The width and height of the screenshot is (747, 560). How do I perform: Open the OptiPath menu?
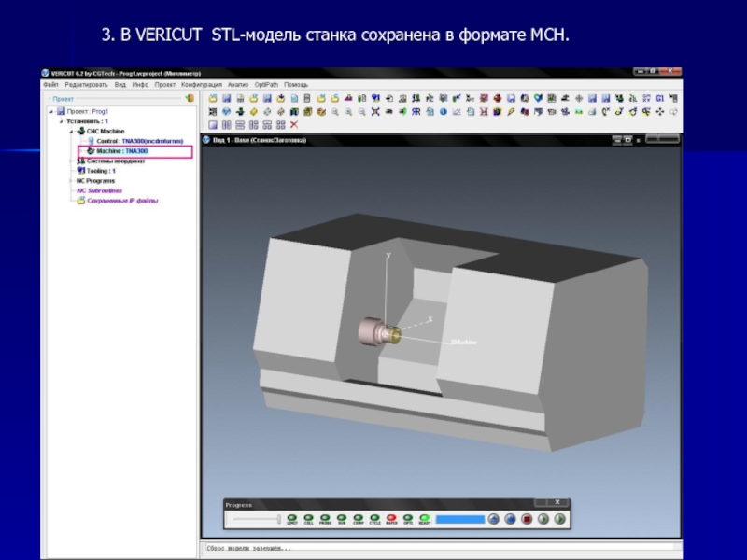[266, 85]
